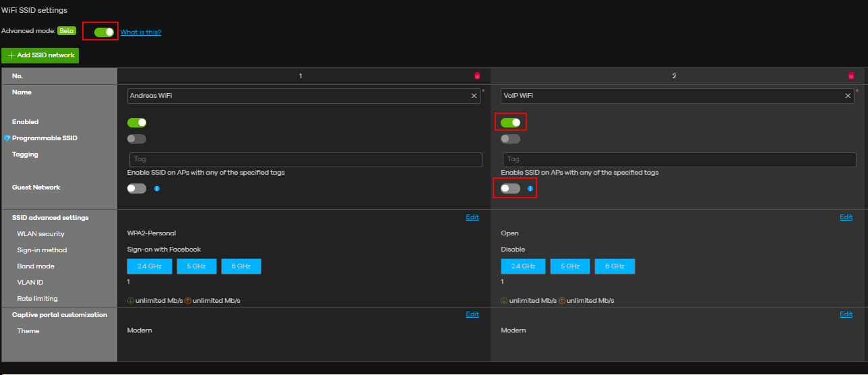Screen dimensions: 868x375
Task: Click Guest Network info icon for Andreas WiFi
Action: coord(157,189)
